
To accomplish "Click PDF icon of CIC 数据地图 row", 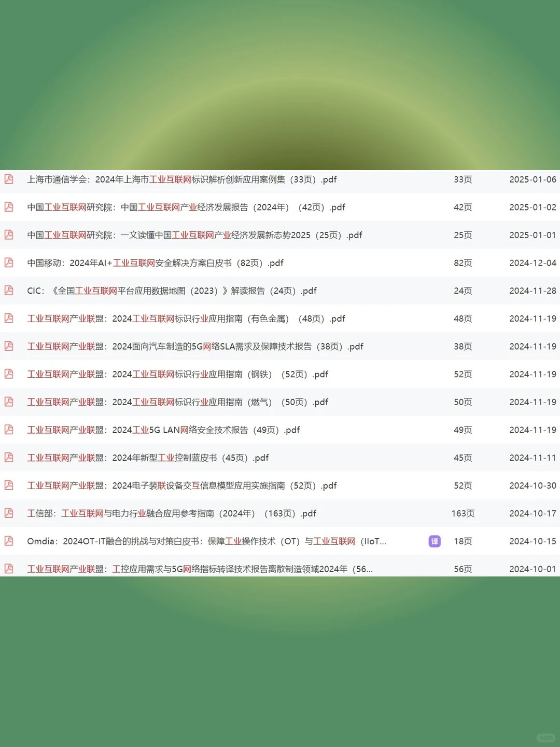I will coord(9,290).
